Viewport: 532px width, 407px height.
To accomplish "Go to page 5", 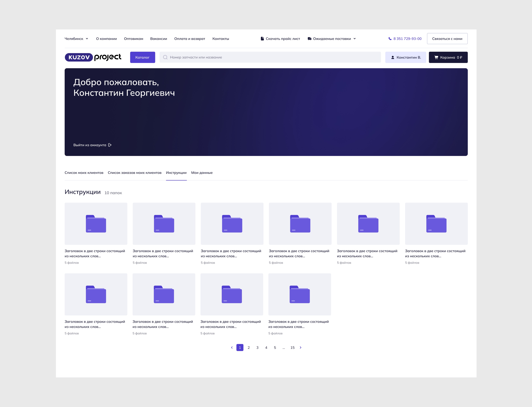I will pyautogui.click(x=275, y=347).
